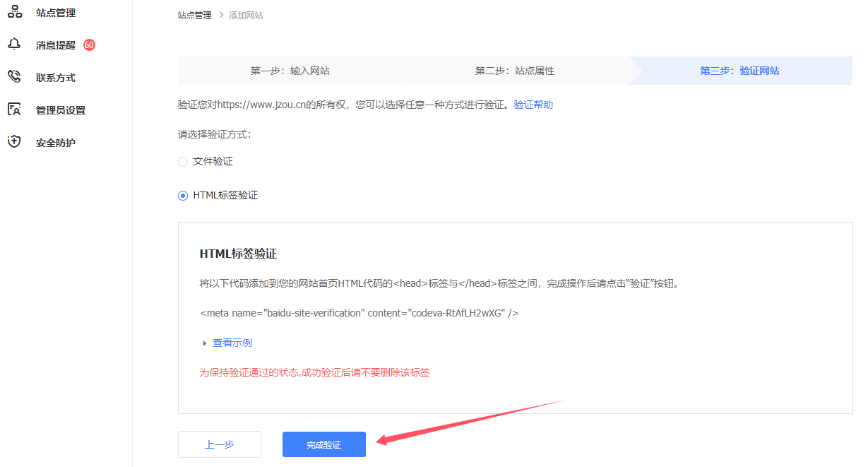This screenshot has width=868, height=467.
Task: Click the 联系方式 phone icon
Action: click(x=14, y=77)
